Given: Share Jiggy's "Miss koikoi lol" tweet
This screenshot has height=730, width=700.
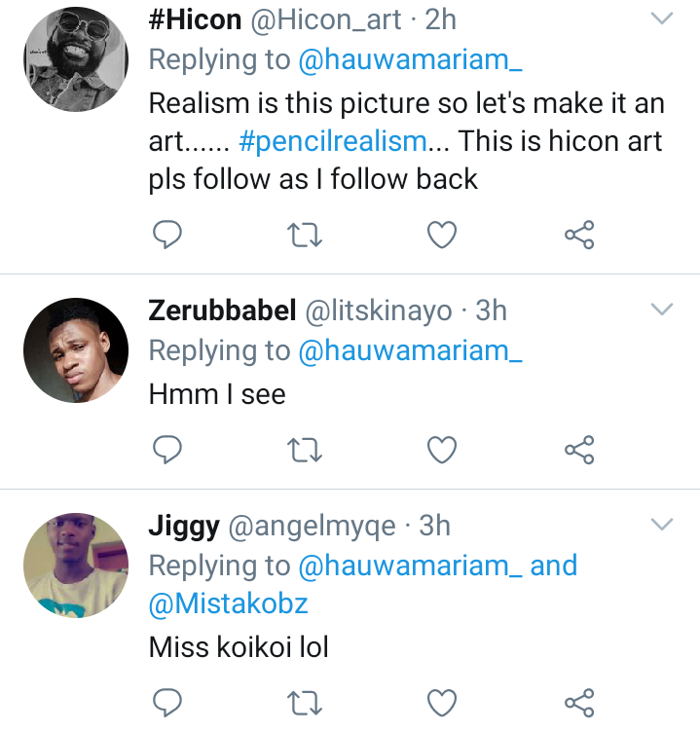Looking at the screenshot, I should coord(579,702).
